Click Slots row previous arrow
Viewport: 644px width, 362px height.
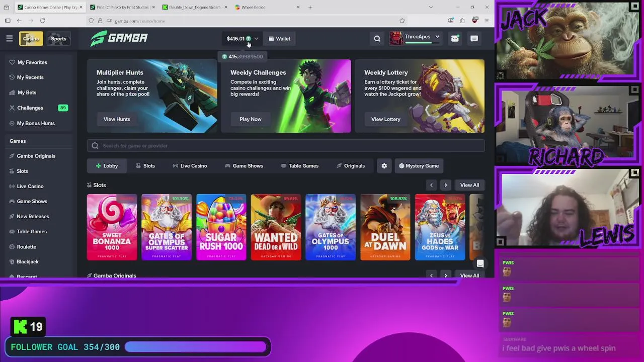[x=431, y=185]
